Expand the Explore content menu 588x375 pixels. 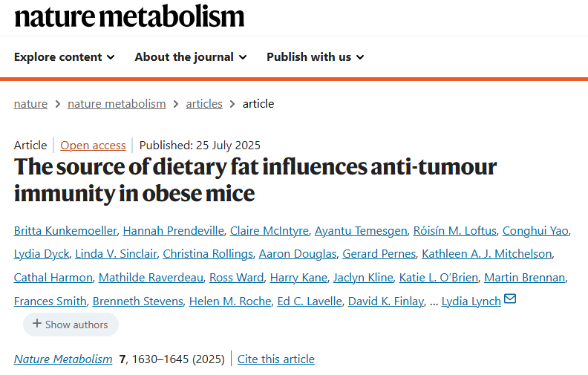(65, 57)
